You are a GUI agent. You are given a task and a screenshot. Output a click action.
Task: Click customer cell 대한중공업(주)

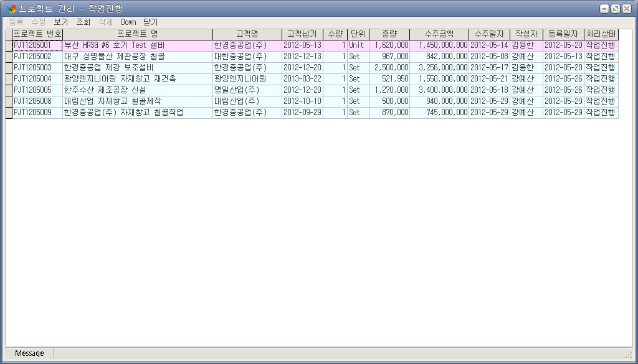pyautogui.click(x=247, y=57)
